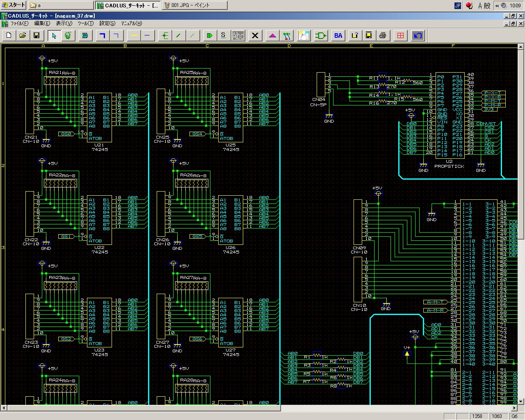
Task: Open the ファイル(F) menu
Action: 19,23
